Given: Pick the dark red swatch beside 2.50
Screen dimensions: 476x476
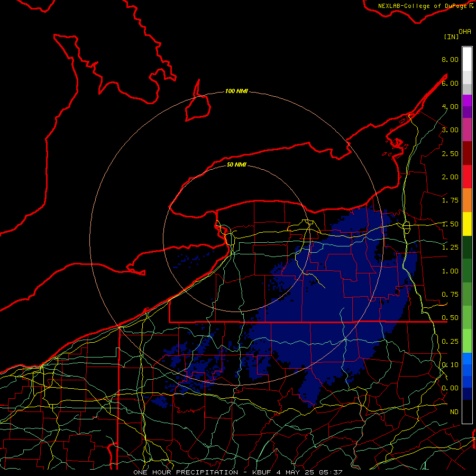Looking at the screenshot, I should pos(467,153).
